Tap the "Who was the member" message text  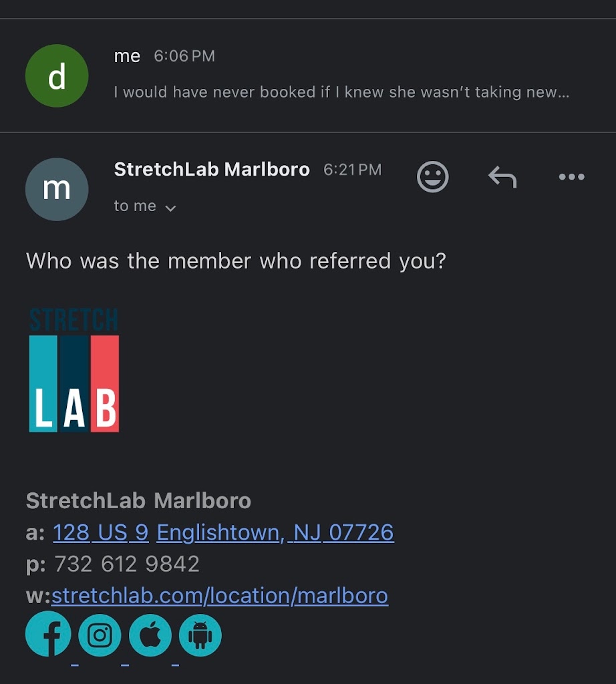pos(235,261)
